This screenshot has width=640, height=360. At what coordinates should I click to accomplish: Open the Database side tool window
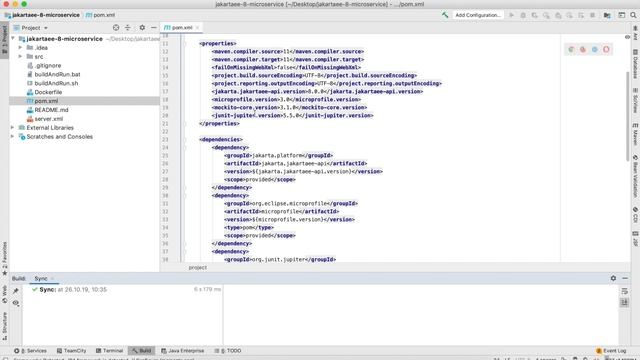coord(636,64)
